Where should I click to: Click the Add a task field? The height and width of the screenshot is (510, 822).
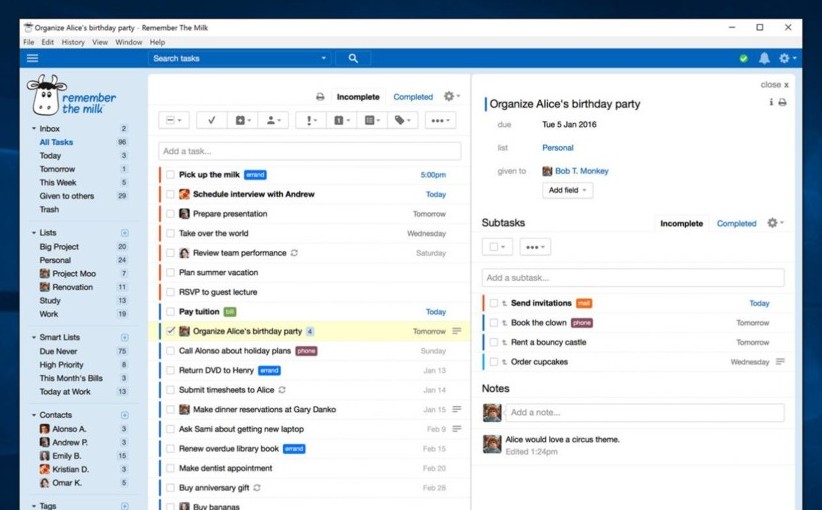tap(310, 151)
